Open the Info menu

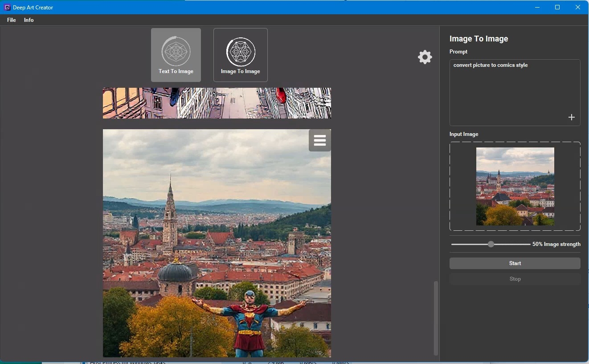click(29, 20)
